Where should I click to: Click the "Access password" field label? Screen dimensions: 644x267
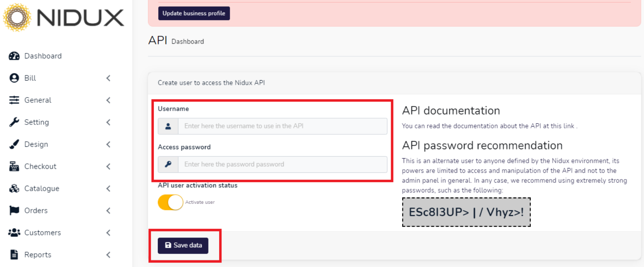[184, 147]
